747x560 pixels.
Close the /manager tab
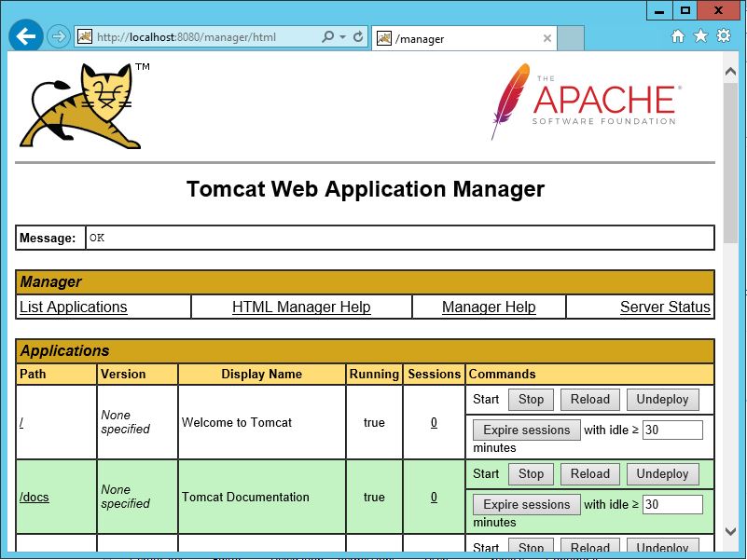coord(547,38)
